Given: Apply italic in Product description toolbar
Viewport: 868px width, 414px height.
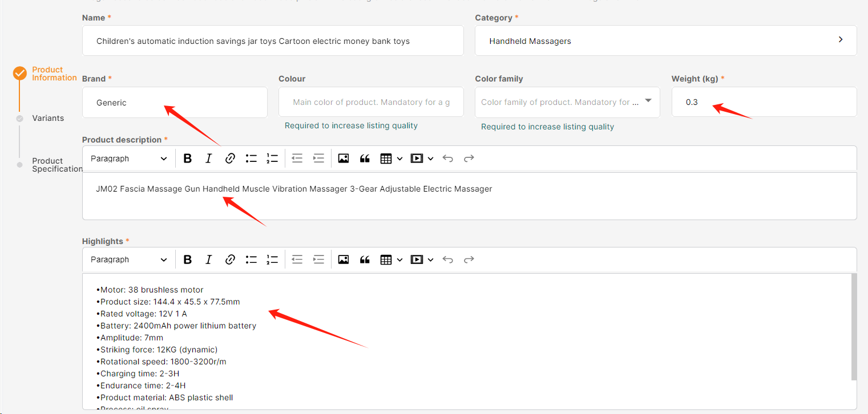Looking at the screenshot, I should point(208,159).
